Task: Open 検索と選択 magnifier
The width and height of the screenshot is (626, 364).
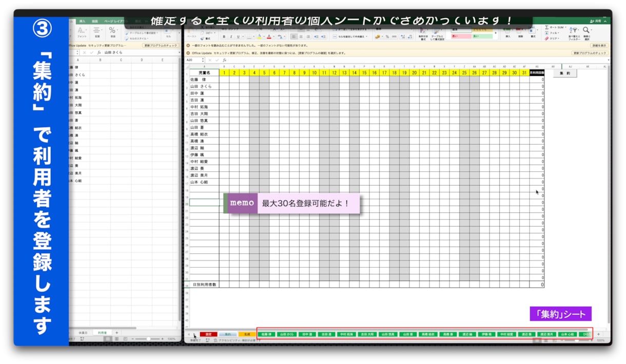Action: click(586, 34)
